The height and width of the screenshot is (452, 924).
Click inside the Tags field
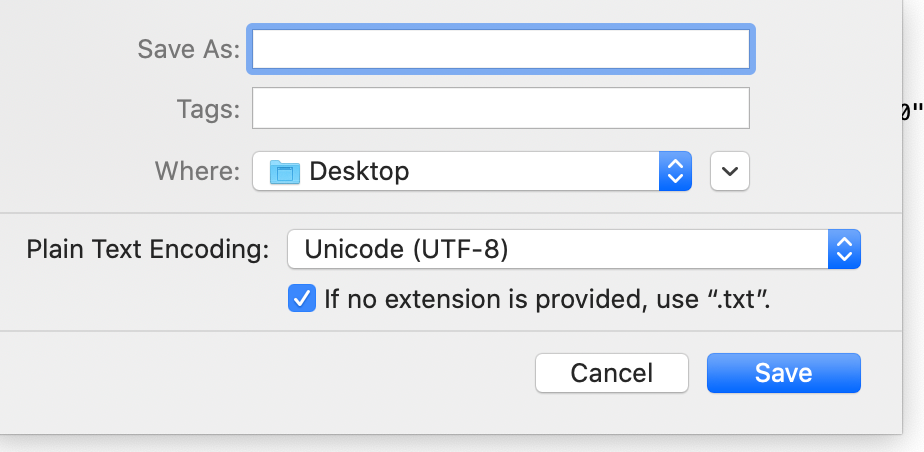(x=501, y=108)
